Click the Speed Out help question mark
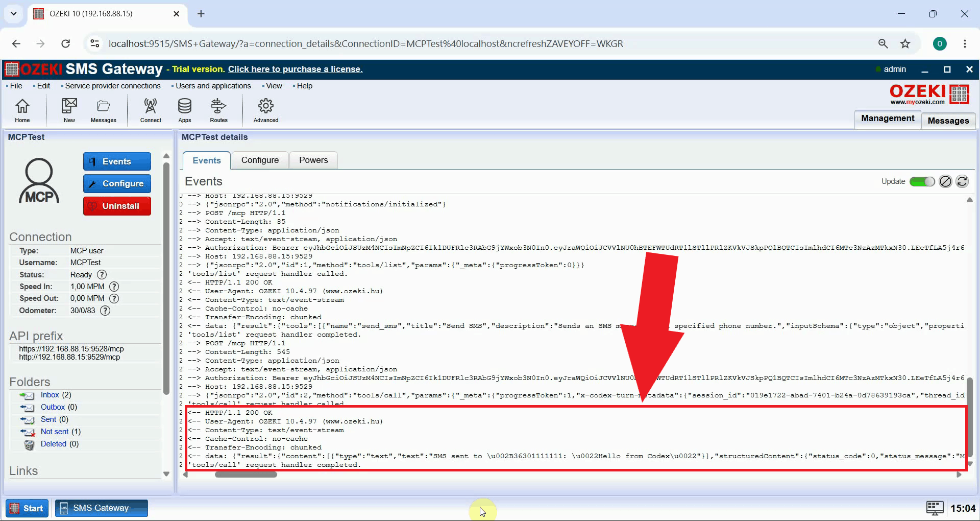This screenshot has height=521, width=980. (x=114, y=298)
